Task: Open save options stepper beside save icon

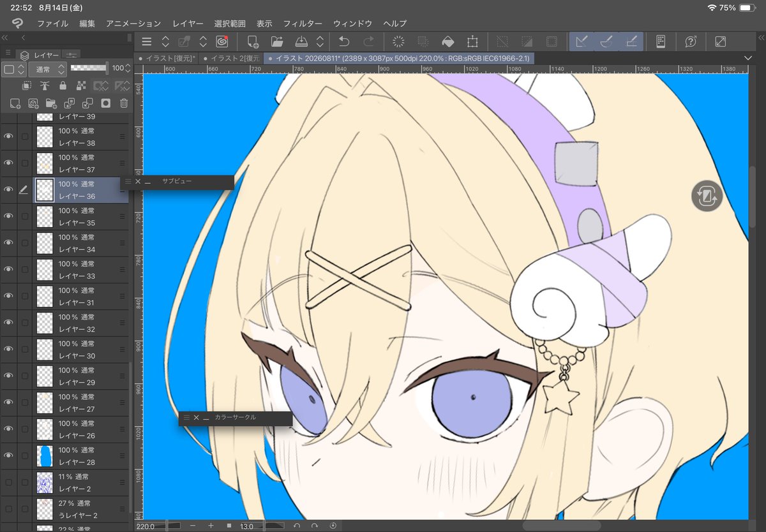Action: (x=320, y=42)
